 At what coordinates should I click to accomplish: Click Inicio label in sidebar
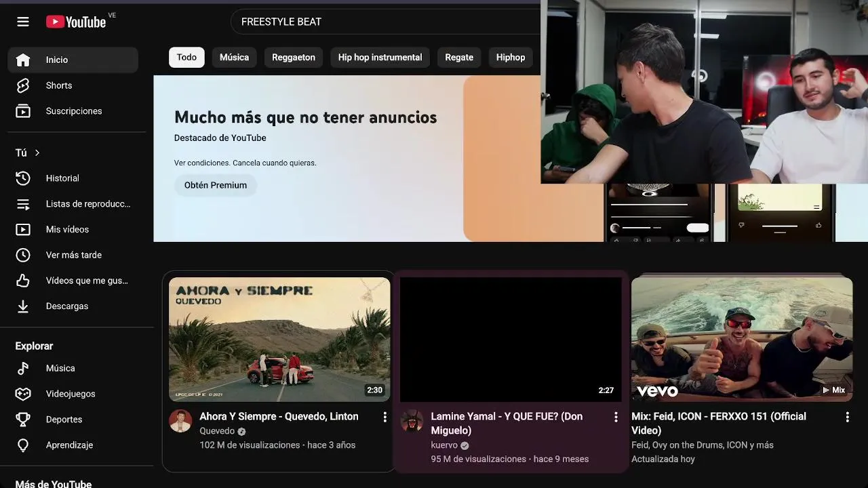pyautogui.click(x=57, y=60)
